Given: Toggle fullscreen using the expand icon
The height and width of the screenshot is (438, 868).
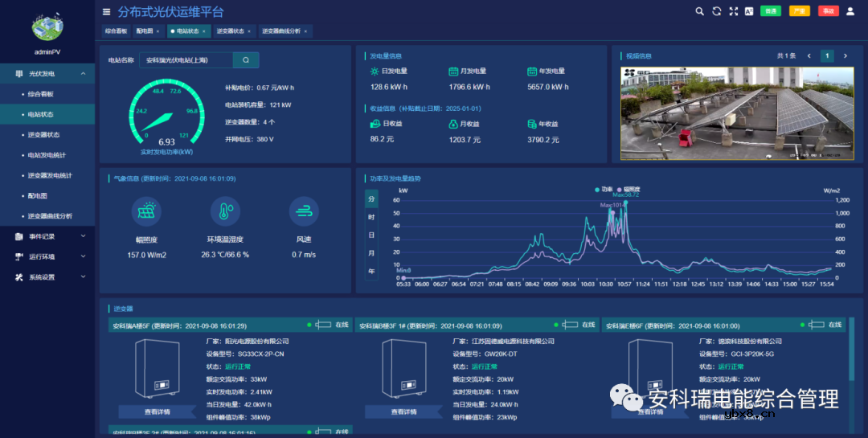Looking at the screenshot, I should pyautogui.click(x=733, y=11).
